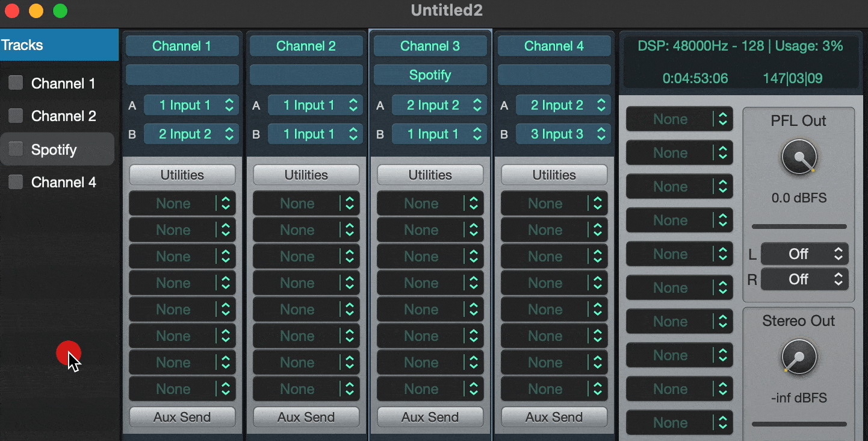Open PFL Out R channel Off dropdown
This screenshot has height=441, width=868.
click(x=804, y=280)
